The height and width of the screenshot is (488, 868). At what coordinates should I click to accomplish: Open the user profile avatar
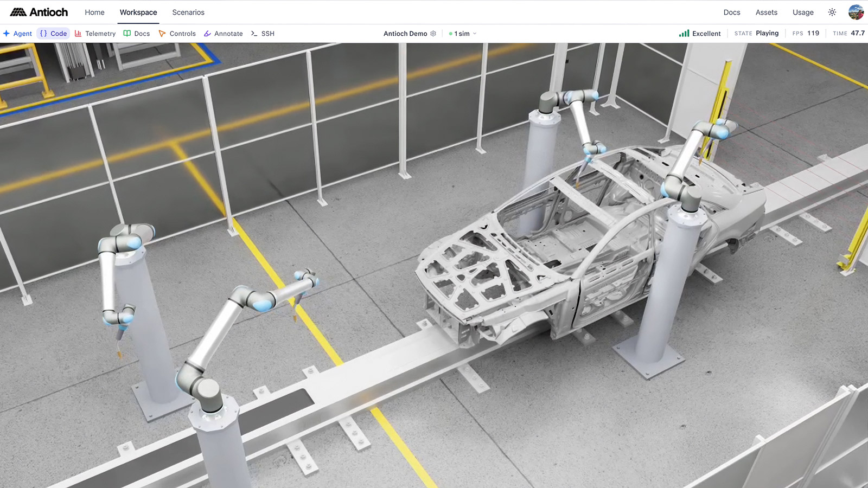(856, 12)
